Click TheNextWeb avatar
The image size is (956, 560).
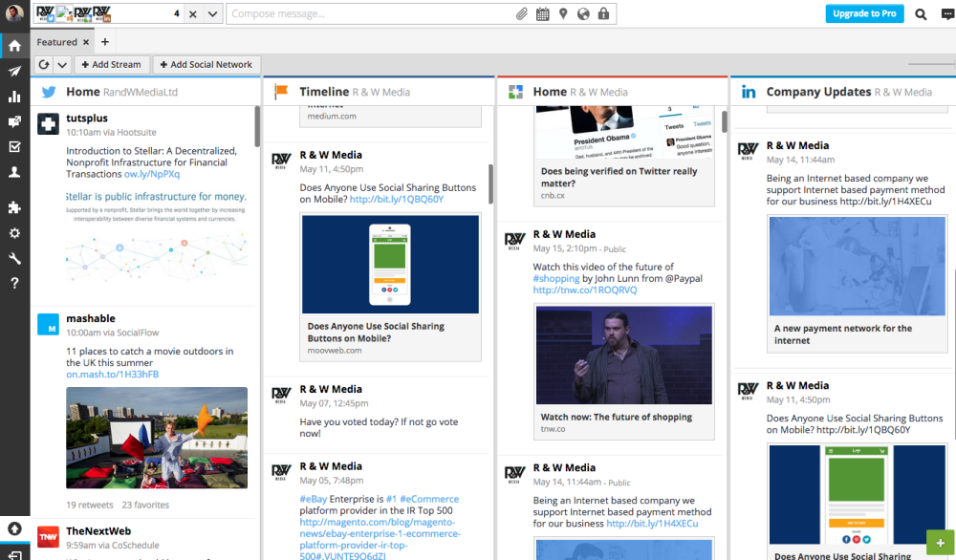tap(48, 537)
